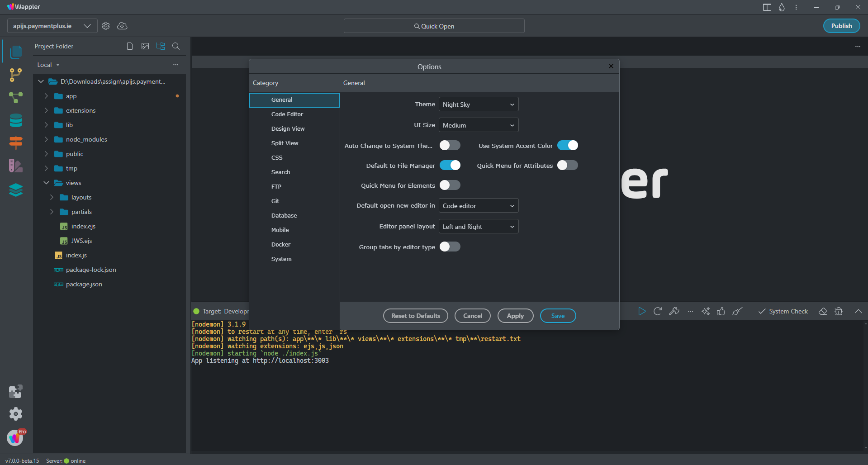This screenshot has height=465, width=868.
Task: Turn off Default to File Manager switch
Action: pyautogui.click(x=450, y=165)
